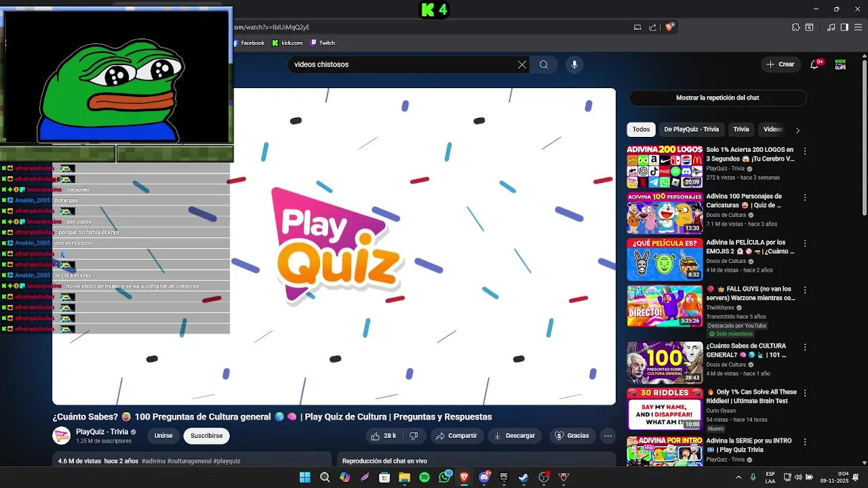
Task: Open Spotify from the taskbar
Action: 425,477
